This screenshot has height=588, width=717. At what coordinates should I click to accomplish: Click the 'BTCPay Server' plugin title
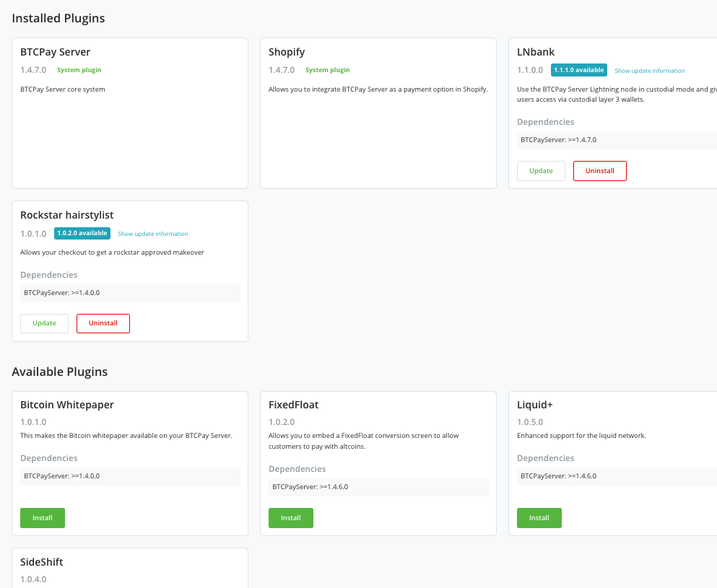[x=56, y=52]
